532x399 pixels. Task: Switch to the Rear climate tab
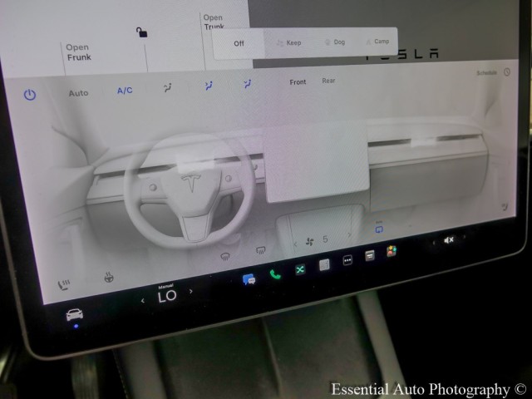pyautogui.click(x=328, y=81)
